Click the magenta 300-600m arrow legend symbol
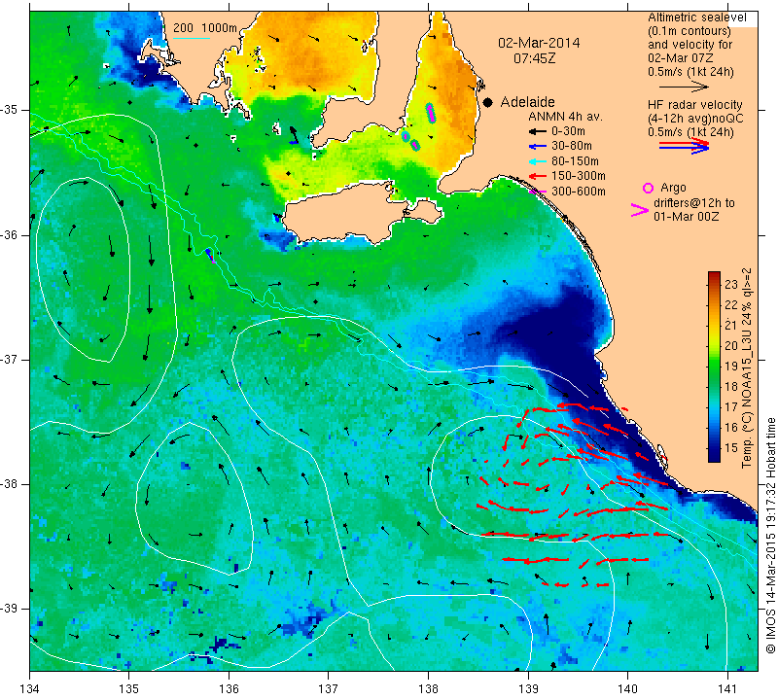Viewport: 778px width, 700px height. (537, 192)
